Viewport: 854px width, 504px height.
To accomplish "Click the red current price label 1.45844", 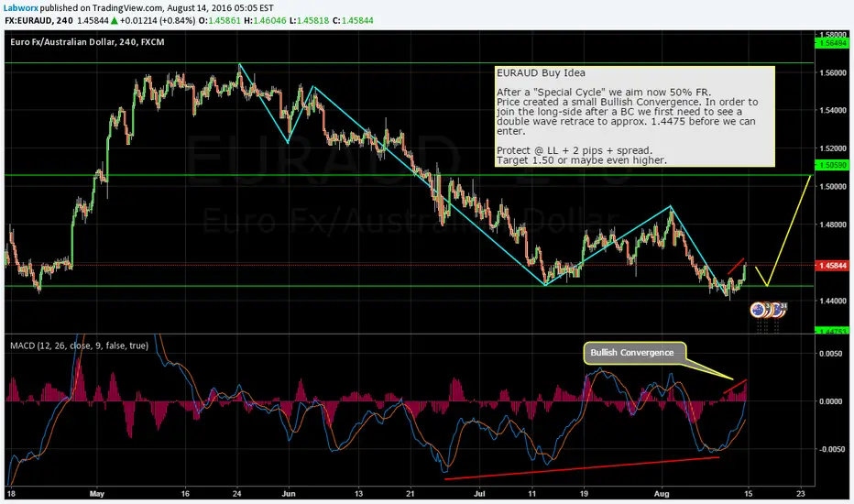I will [831, 266].
